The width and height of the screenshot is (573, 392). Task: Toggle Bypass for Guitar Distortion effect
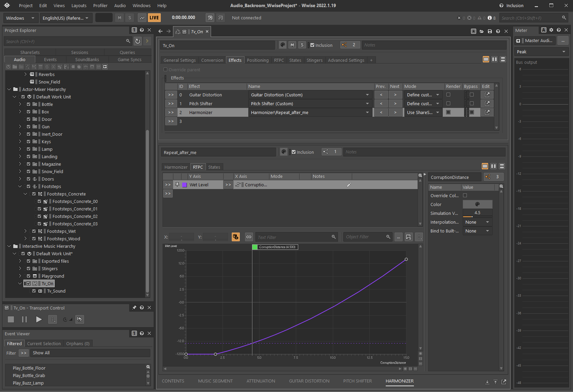[x=472, y=95]
